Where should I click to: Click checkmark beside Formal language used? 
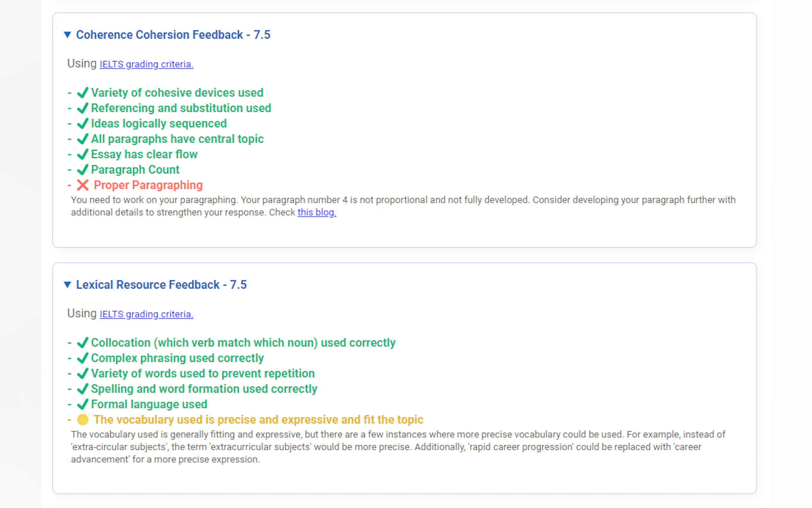(x=82, y=404)
